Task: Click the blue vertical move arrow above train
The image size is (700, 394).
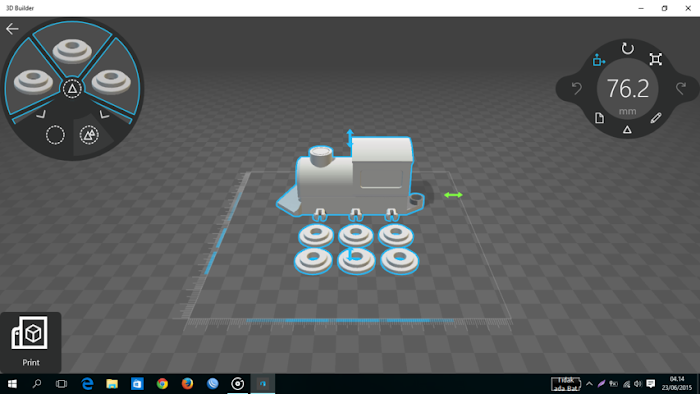Action: point(350,138)
